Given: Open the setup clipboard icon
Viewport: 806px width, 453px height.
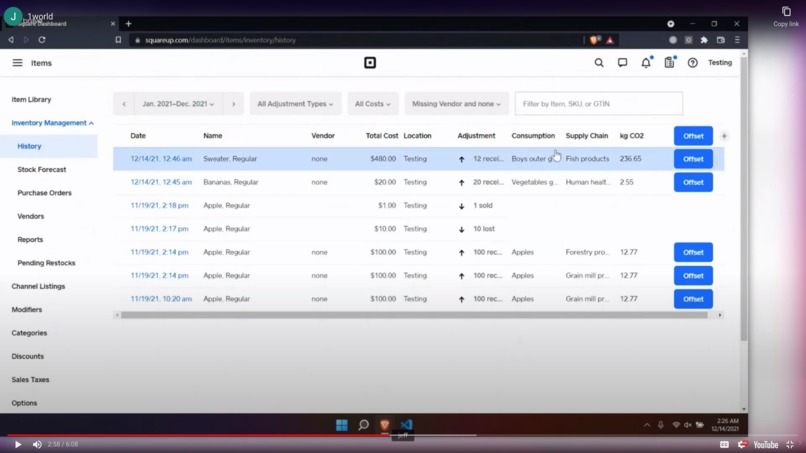Looking at the screenshot, I should click(669, 63).
